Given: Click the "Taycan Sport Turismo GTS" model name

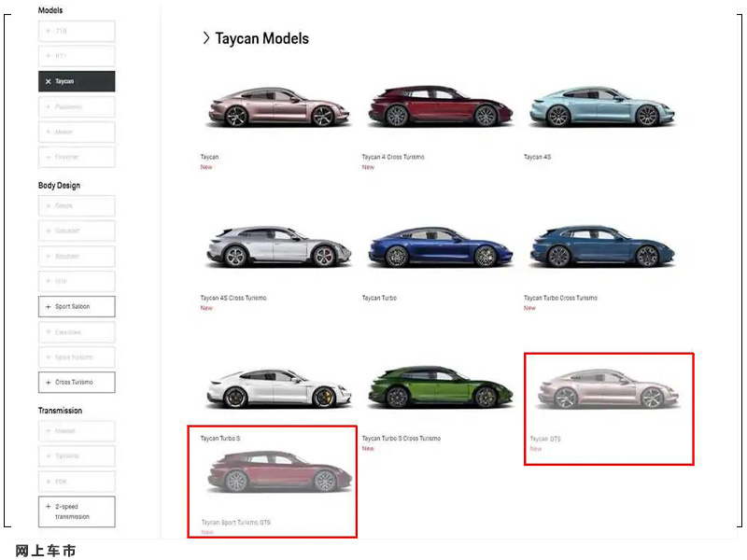Looking at the screenshot, I should pyautogui.click(x=236, y=523).
